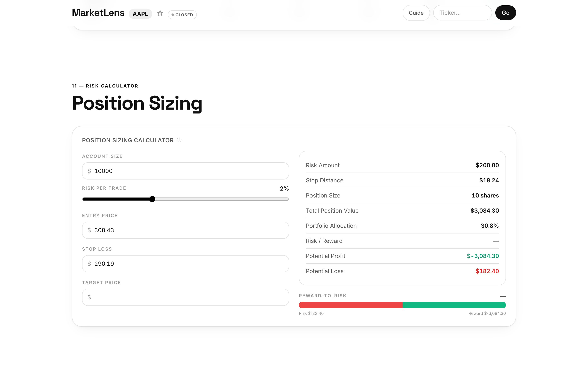Click the Entry Price input showing 308.43
588x368 pixels.
pyautogui.click(x=185, y=230)
